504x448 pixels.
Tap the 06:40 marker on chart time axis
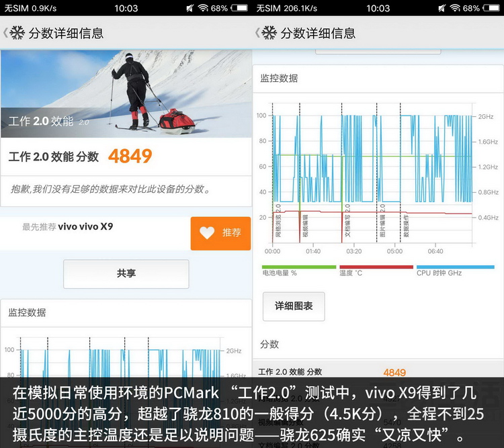pos(435,251)
